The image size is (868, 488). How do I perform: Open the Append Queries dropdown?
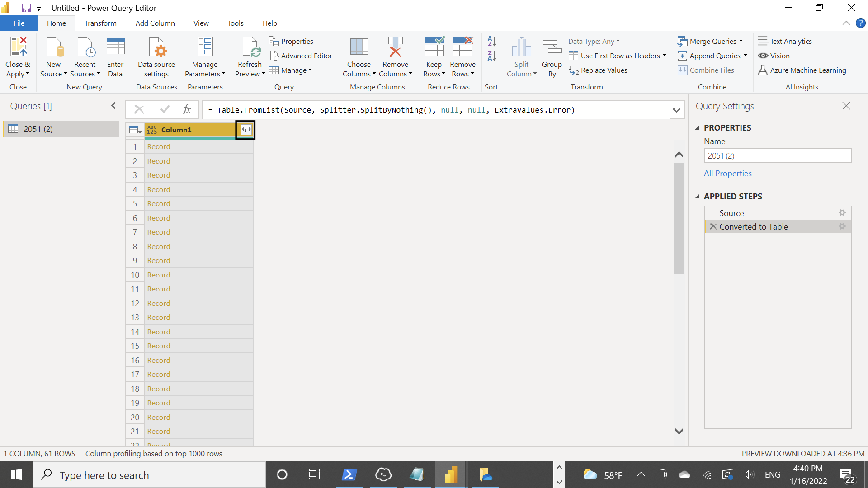coord(712,56)
